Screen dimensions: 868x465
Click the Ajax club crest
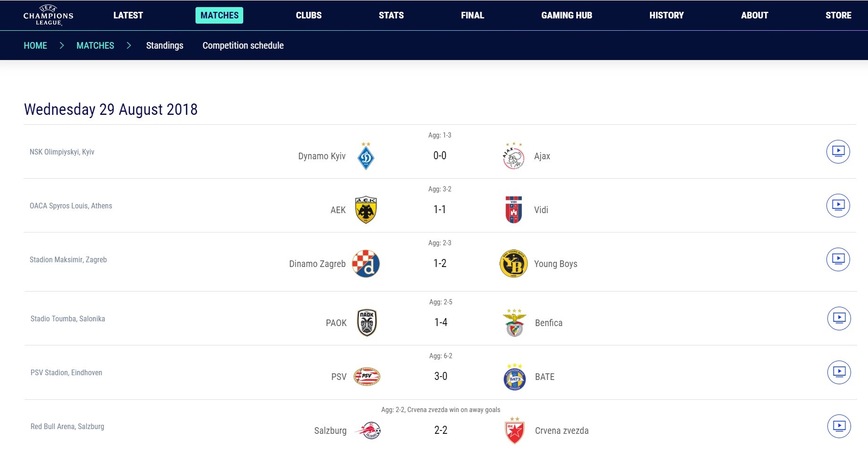(x=513, y=156)
